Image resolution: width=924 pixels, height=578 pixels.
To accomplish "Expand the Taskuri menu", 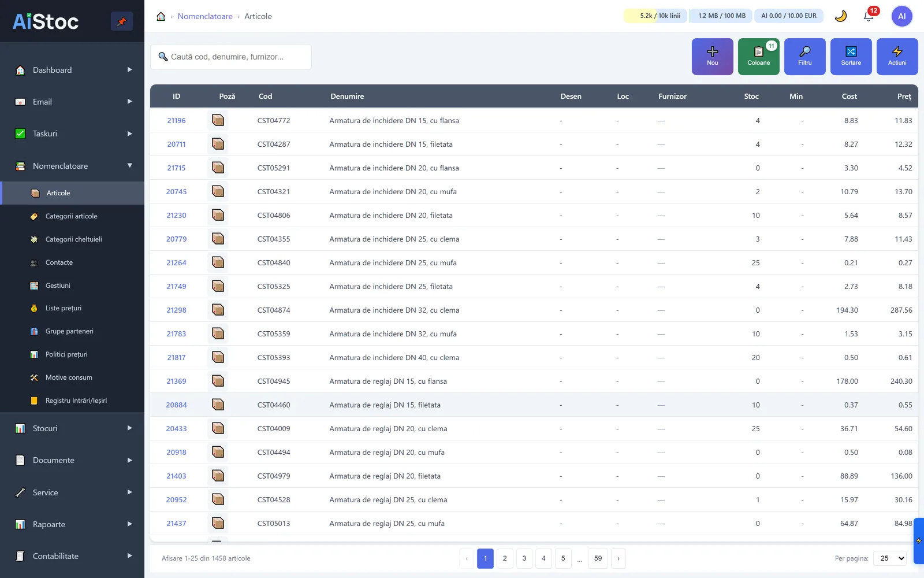I will [72, 134].
